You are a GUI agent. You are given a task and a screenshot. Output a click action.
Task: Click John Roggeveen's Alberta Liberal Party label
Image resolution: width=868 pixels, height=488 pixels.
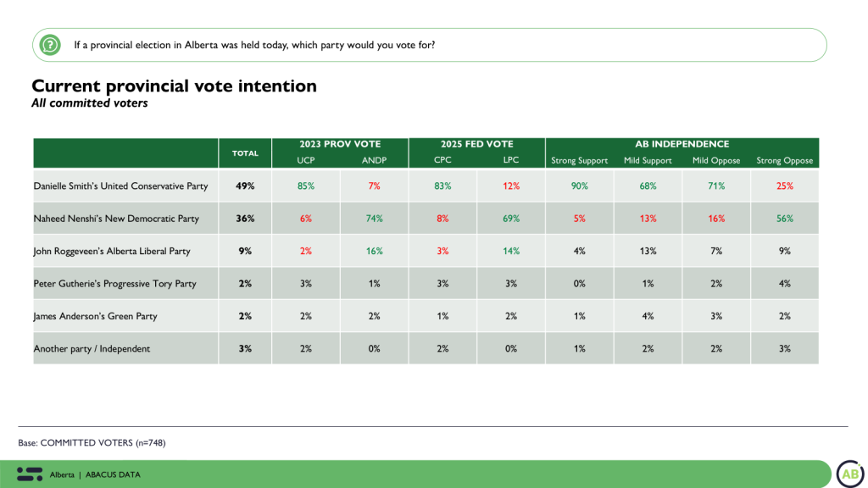[x=112, y=251]
